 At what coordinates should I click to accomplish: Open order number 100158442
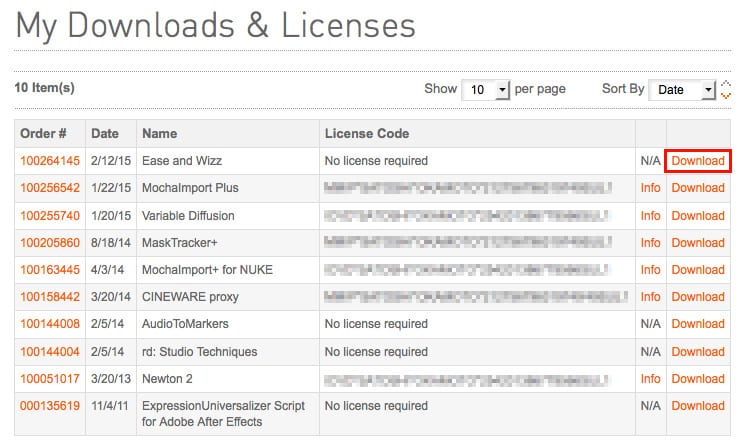pyautogui.click(x=50, y=297)
